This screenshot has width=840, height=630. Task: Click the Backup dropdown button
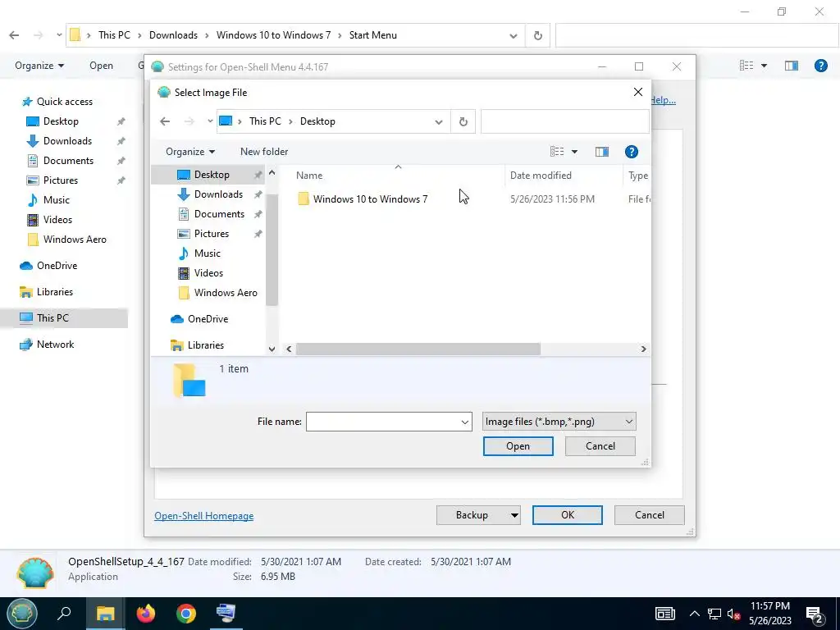pyautogui.click(x=478, y=515)
